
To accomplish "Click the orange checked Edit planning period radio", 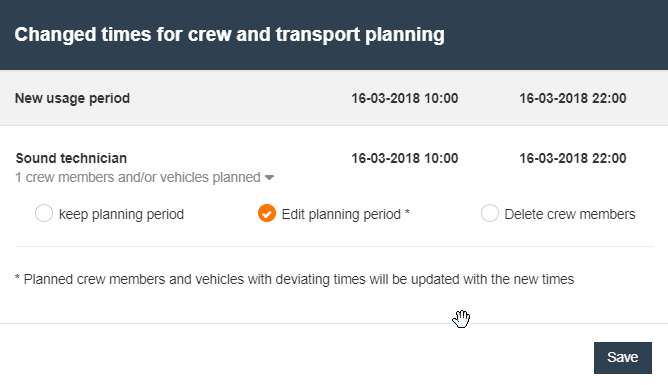I will pyautogui.click(x=267, y=213).
